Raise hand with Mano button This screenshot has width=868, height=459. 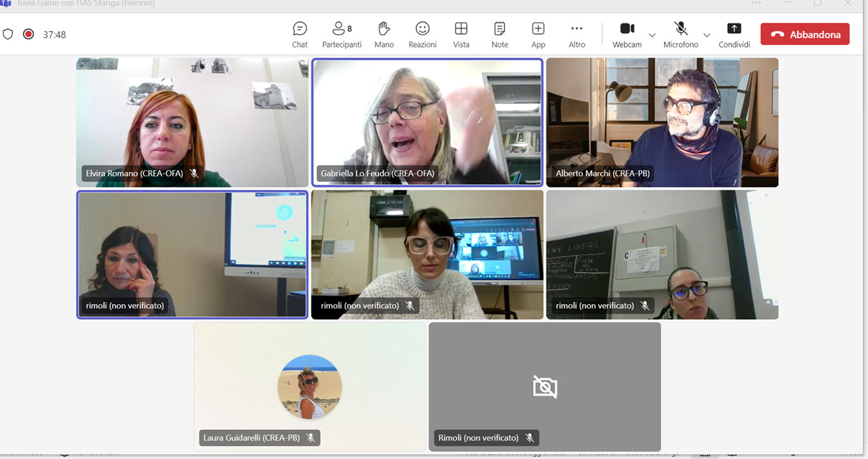tap(384, 34)
